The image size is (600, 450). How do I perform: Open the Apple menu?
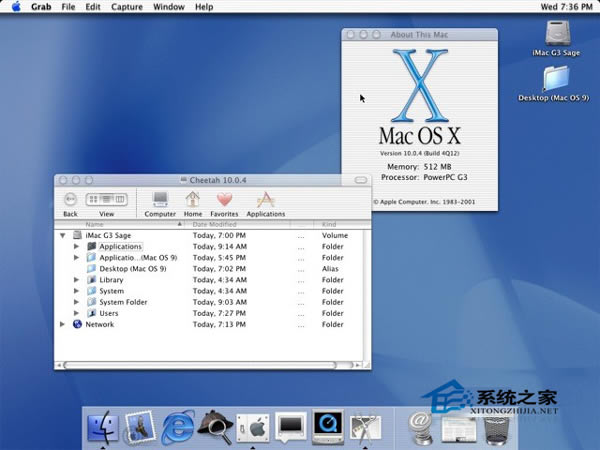[x=16, y=7]
